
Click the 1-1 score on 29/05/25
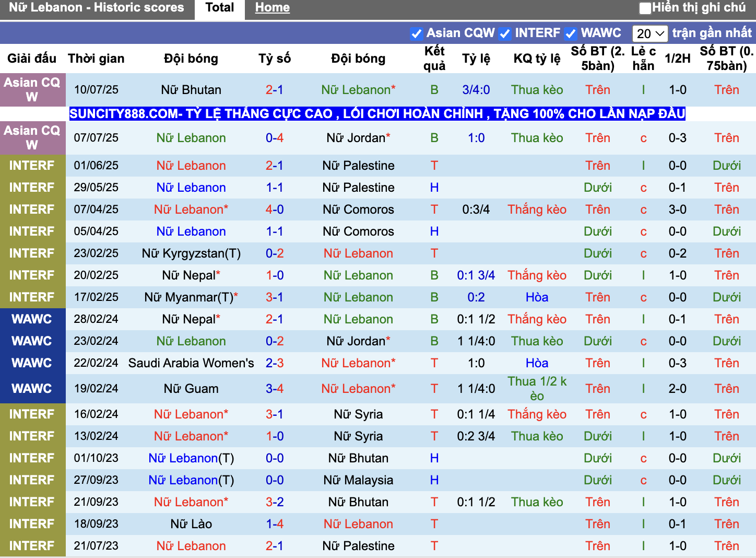(x=275, y=188)
